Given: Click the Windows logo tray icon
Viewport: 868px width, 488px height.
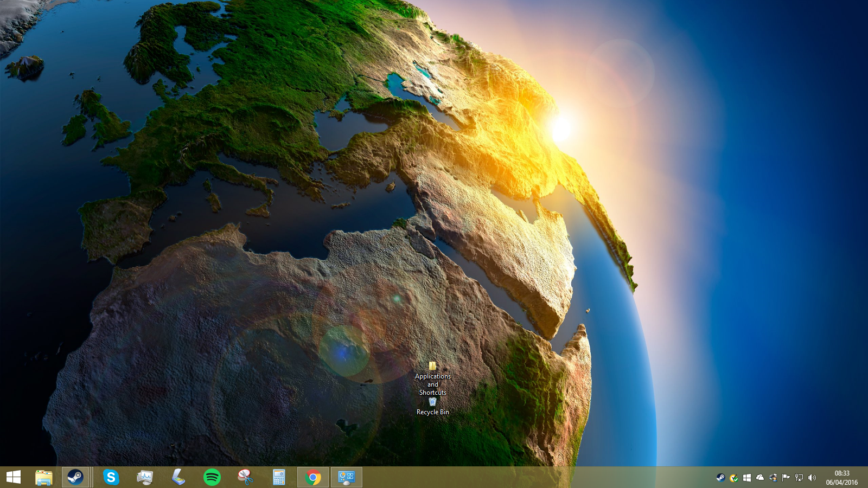Looking at the screenshot, I should pos(747,478).
